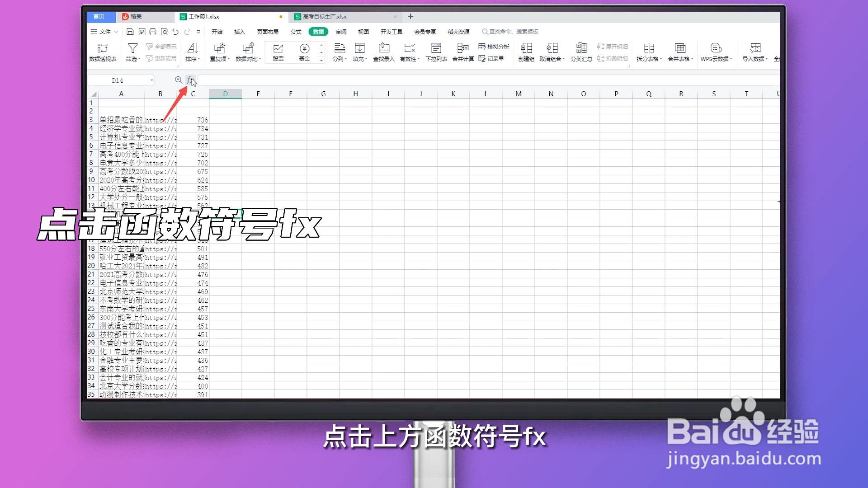This screenshot has height=488, width=868.
Task: Click the + button to create new tab
Action: click(x=410, y=16)
